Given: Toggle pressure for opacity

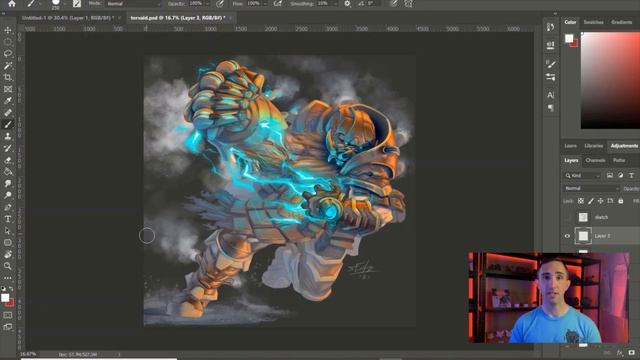Looking at the screenshot, I should 220,4.
